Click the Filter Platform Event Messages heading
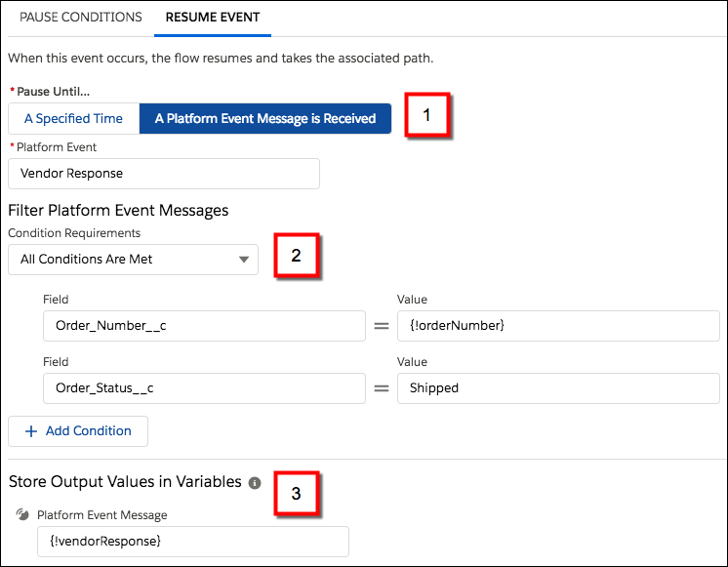 (118, 211)
